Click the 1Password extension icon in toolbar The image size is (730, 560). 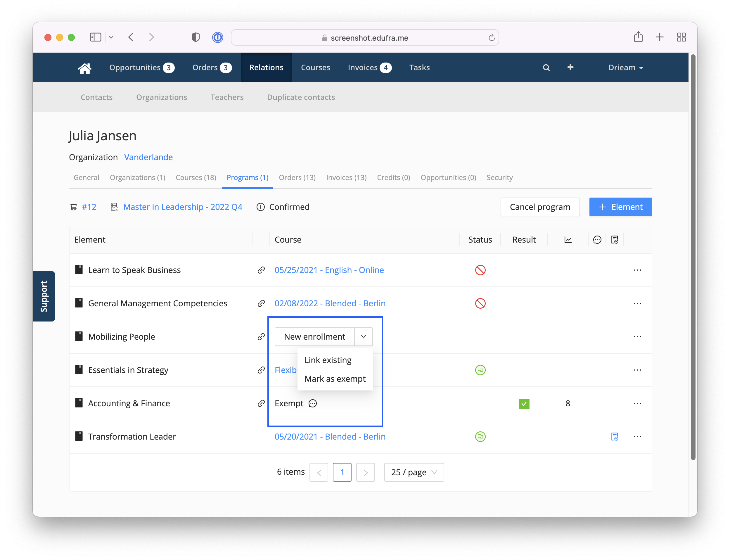coord(218,37)
